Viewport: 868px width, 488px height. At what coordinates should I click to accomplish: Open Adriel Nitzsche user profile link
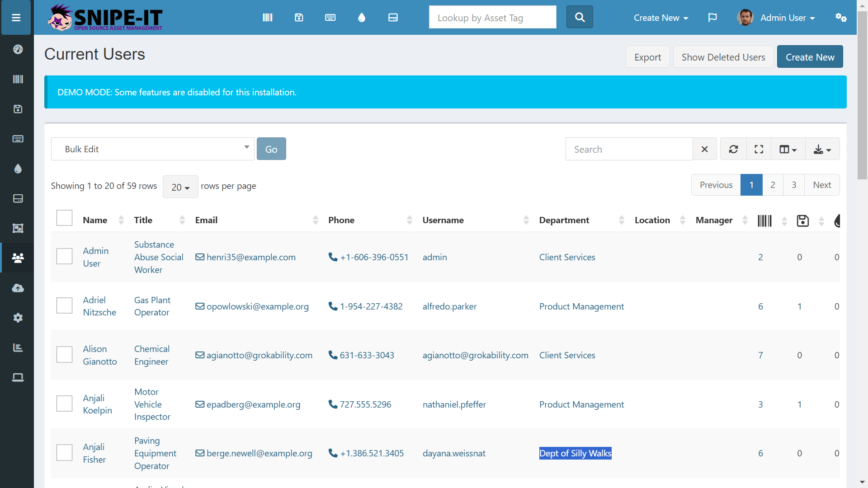pos(99,306)
